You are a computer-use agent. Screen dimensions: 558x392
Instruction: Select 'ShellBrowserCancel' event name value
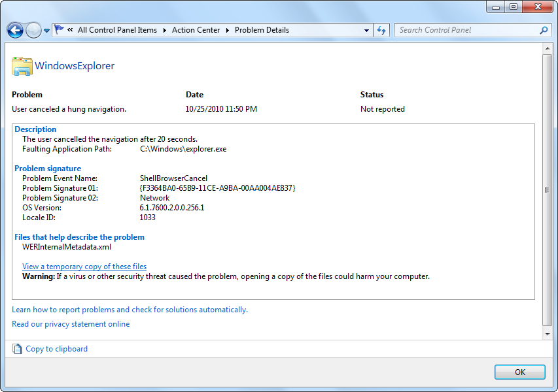(173, 178)
